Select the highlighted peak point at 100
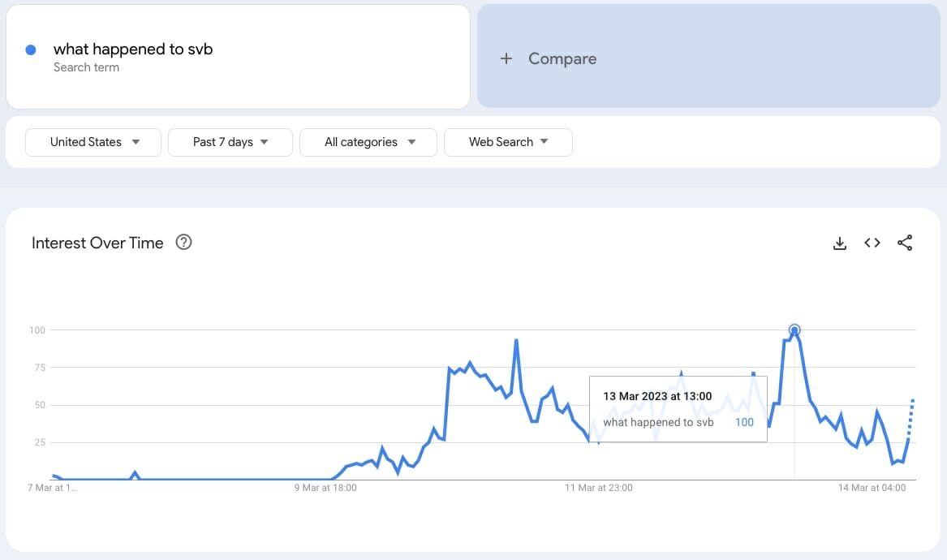The height and width of the screenshot is (560, 947). [794, 330]
